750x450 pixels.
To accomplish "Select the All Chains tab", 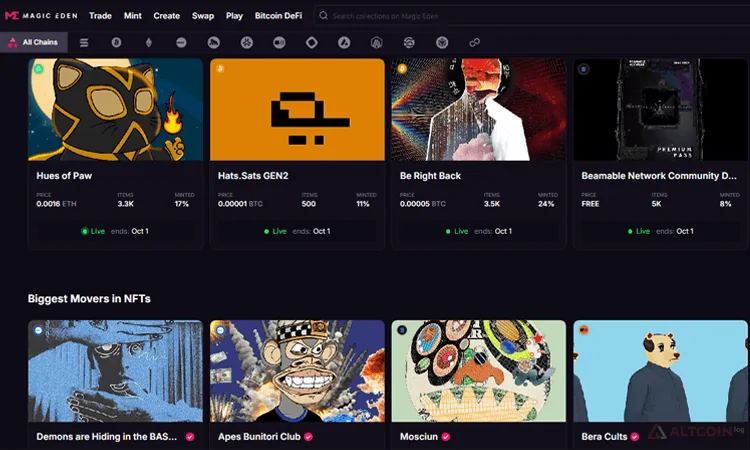I will (x=34, y=42).
